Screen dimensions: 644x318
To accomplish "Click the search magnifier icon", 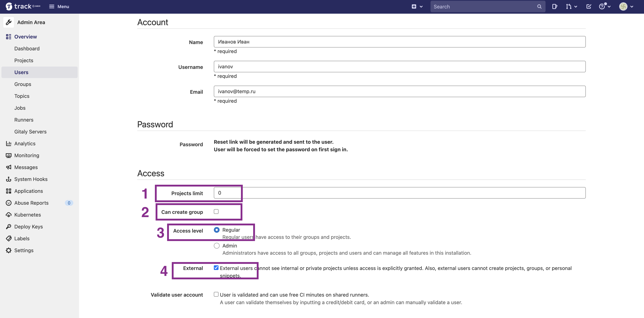I will [x=539, y=7].
